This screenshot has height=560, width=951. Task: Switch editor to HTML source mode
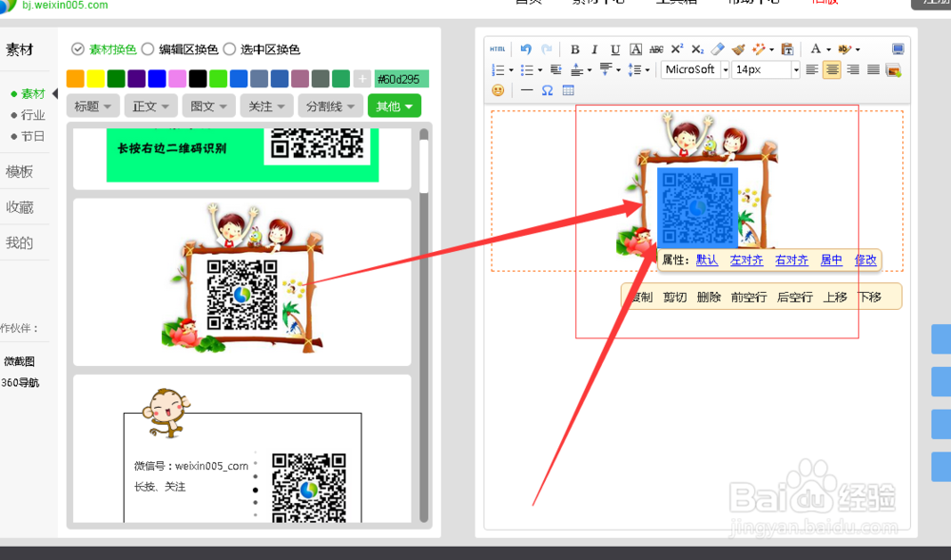[497, 49]
